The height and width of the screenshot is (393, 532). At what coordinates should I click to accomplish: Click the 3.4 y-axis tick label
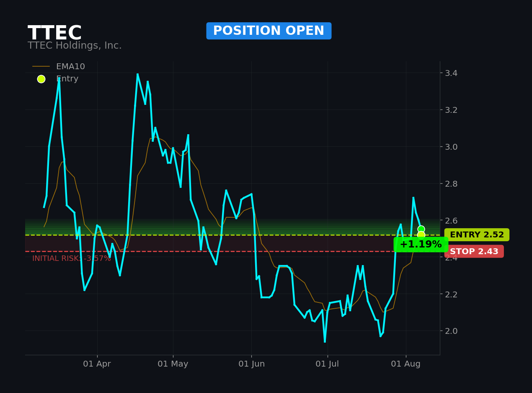[451, 73]
